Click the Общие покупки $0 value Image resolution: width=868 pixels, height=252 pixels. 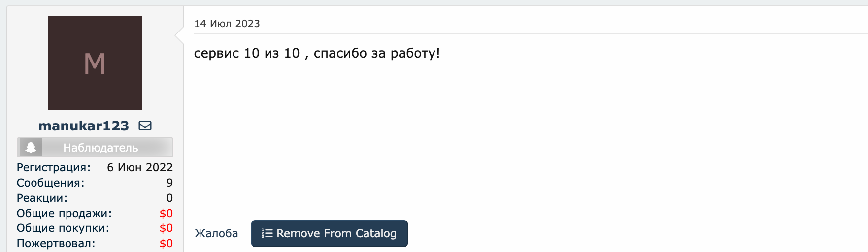[166, 228]
